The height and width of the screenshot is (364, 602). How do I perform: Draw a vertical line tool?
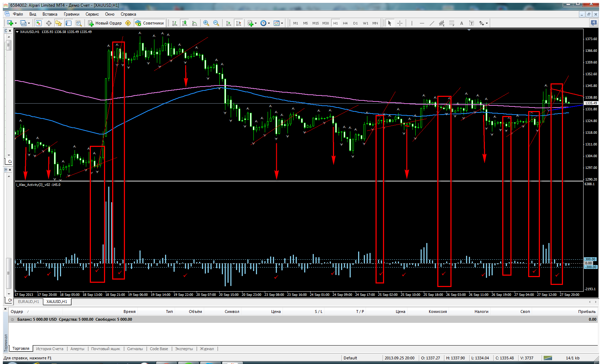[x=412, y=23]
